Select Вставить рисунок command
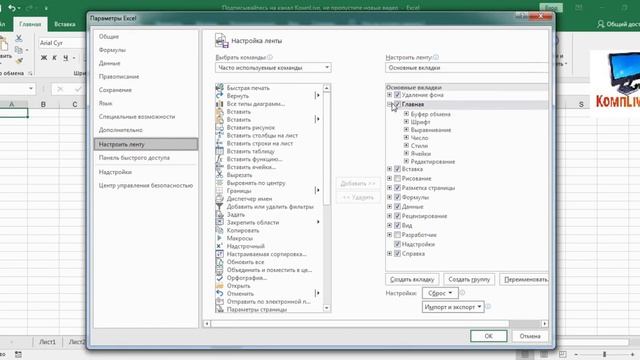The image size is (640, 360). pyautogui.click(x=269, y=127)
